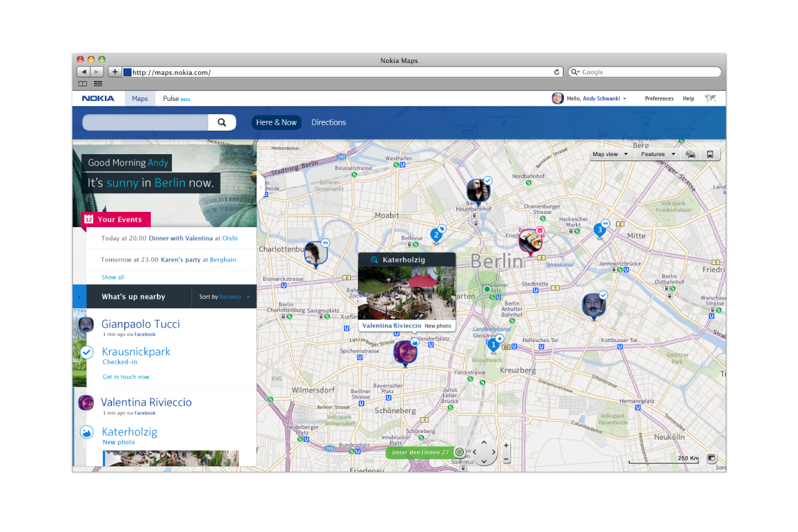798x532 pixels.
Task: Open the Help link
Action: coord(688,98)
